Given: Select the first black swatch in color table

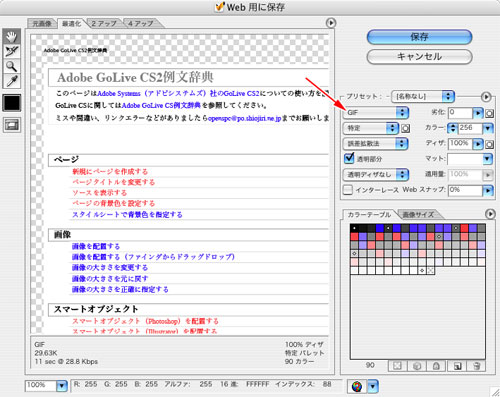Looking at the screenshot, I should click(x=354, y=228).
